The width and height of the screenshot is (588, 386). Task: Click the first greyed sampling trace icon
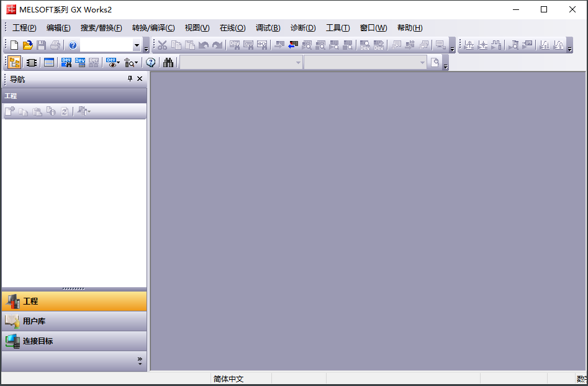pyautogui.click(x=469, y=45)
